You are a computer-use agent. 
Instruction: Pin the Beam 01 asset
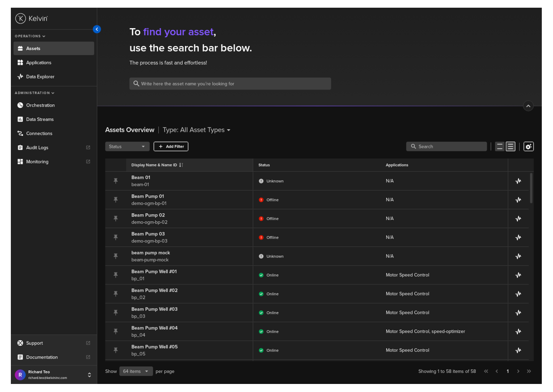click(x=115, y=181)
